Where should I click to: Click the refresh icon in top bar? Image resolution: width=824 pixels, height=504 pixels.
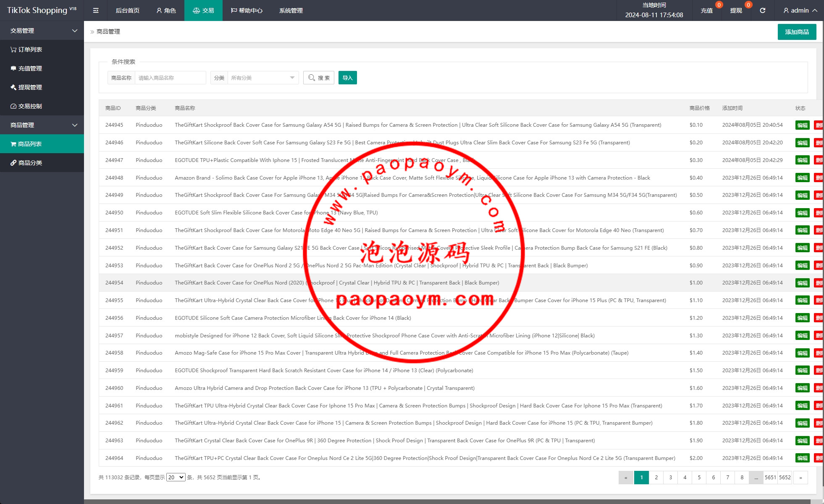762,10
